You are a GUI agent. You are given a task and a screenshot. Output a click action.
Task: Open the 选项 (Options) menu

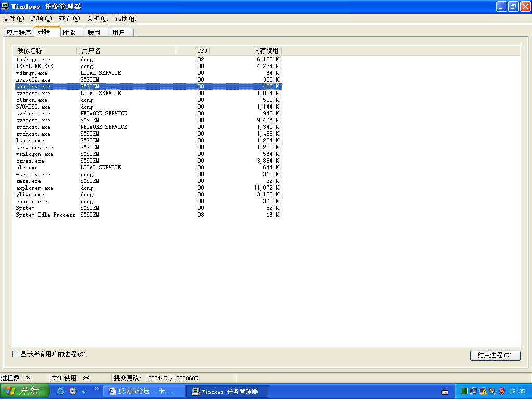42,19
